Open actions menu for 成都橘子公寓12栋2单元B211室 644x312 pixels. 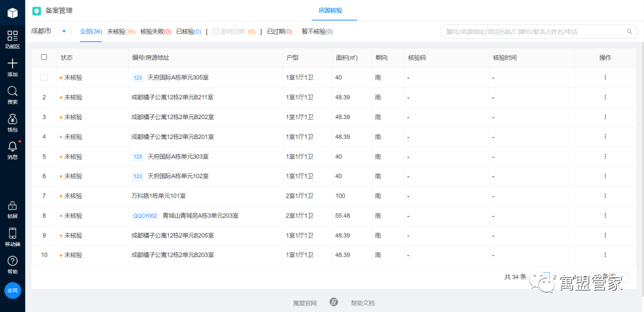point(605,97)
